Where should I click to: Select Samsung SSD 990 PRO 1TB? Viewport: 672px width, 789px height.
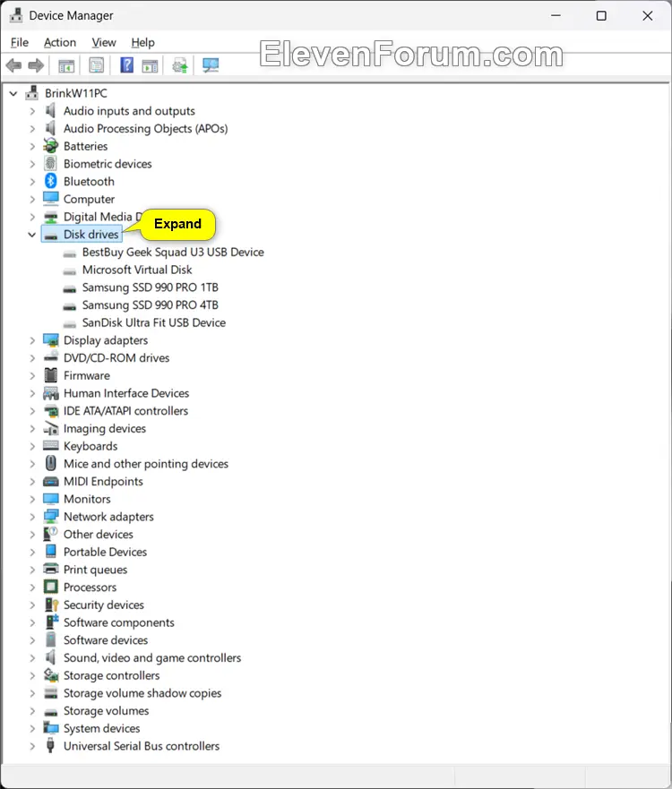[x=150, y=287]
